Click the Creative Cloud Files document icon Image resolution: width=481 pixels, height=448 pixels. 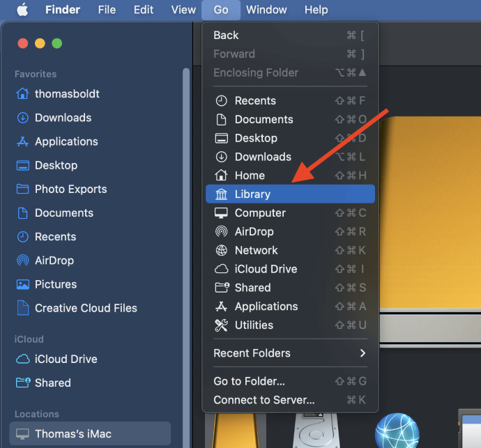pyautogui.click(x=23, y=308)
